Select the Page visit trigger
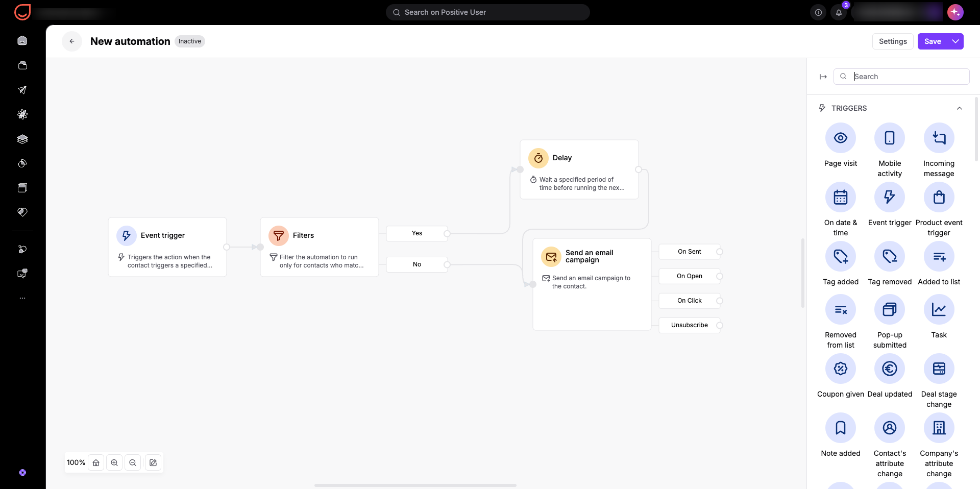Screen dimensions: 980x489 (840, 138)
